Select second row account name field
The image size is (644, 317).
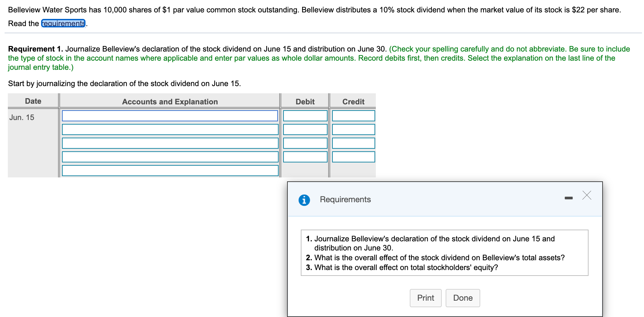click(170, 129)
